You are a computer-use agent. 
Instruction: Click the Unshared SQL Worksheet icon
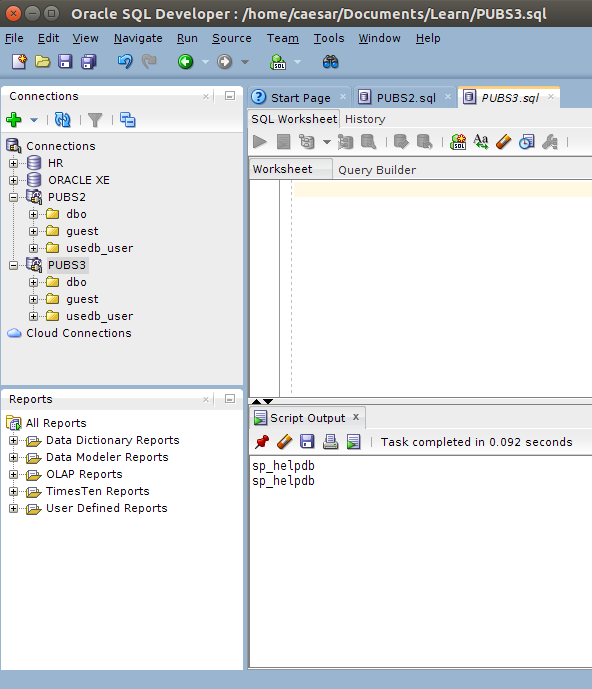click(x=458, y=142)
